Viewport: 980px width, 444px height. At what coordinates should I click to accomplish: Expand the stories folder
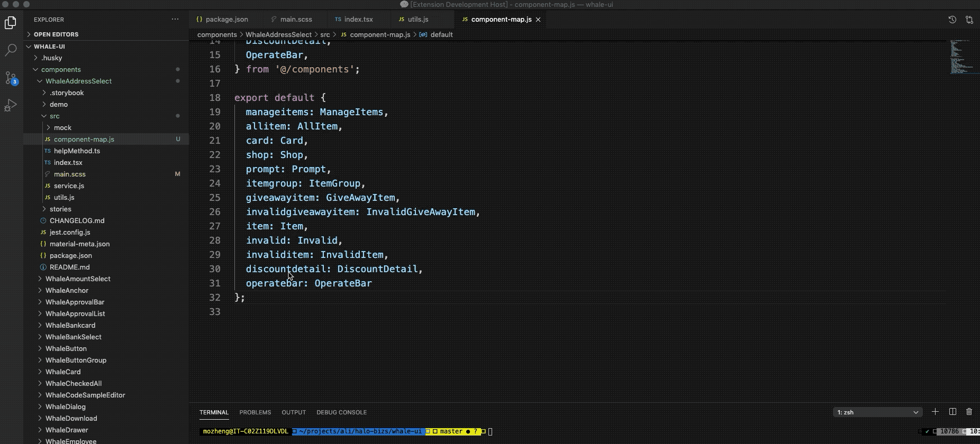(x=106, y=209)
